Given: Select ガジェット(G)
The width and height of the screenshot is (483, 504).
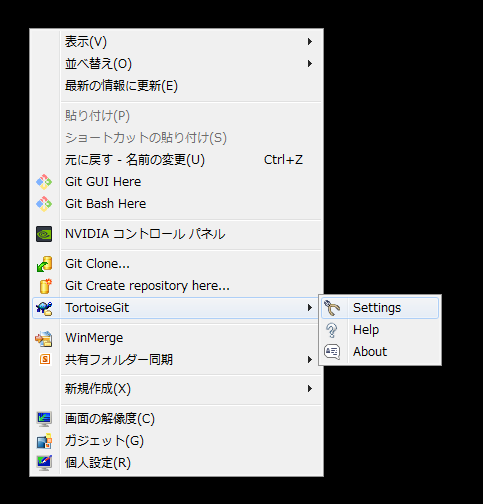Looking at the screenshot, I should coord(177,441).
